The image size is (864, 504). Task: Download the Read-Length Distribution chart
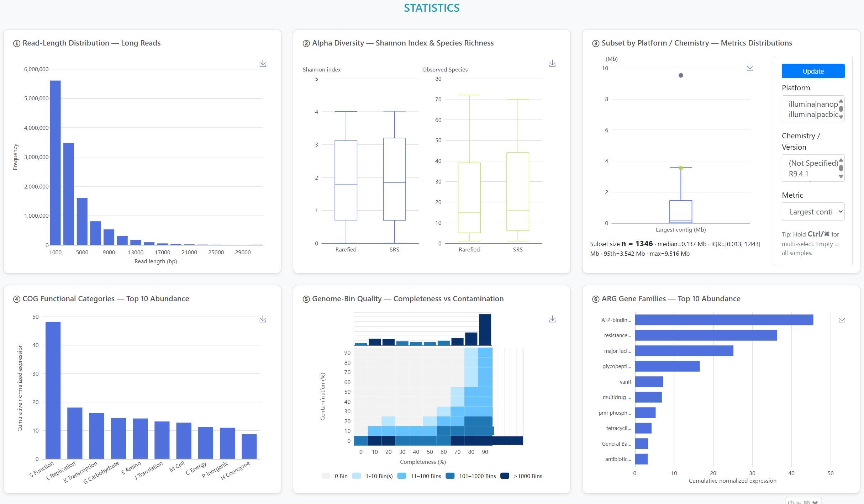pyautogui.click(x=263, y=63)
